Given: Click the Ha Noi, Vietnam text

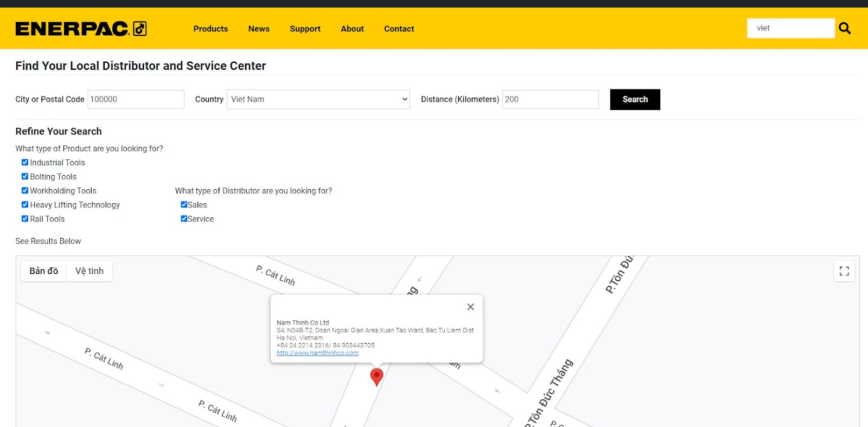Looking at the screenshot, I should pyautogui.click(x=299, y=338).
